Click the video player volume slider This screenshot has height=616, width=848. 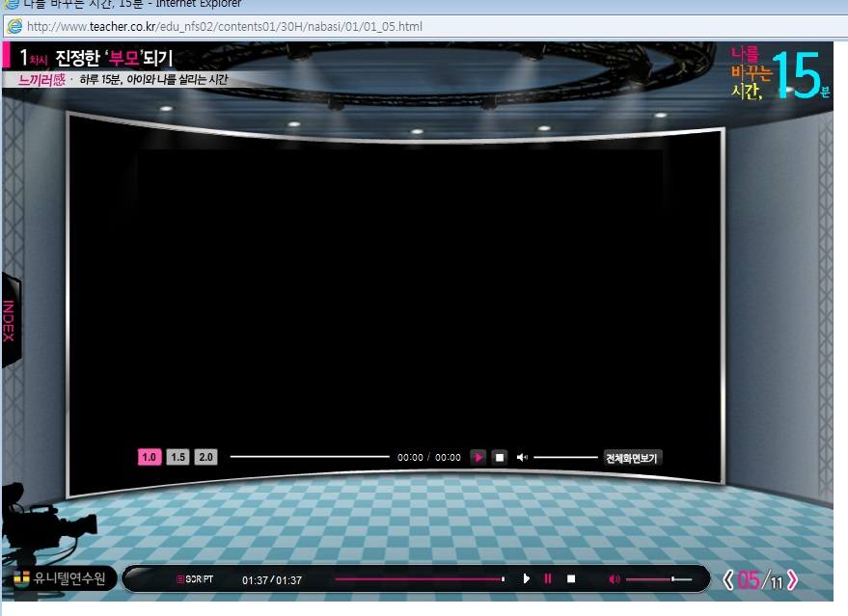point(565,458)
